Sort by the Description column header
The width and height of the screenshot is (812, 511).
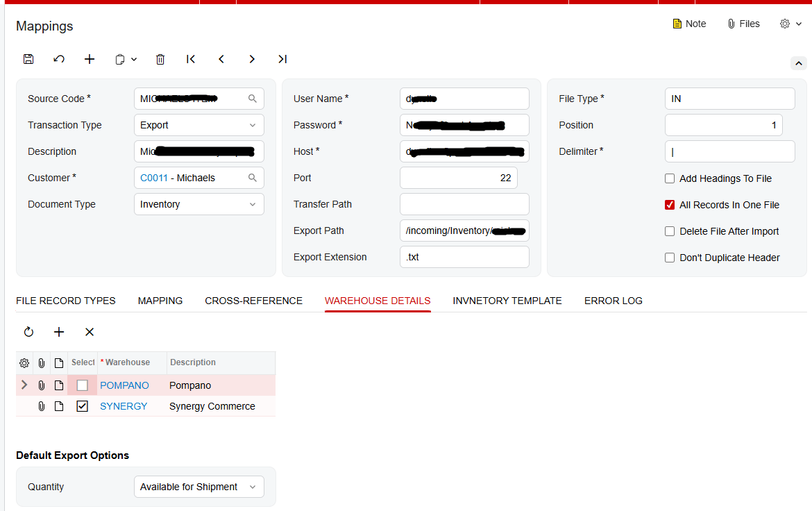pos(221,362)
